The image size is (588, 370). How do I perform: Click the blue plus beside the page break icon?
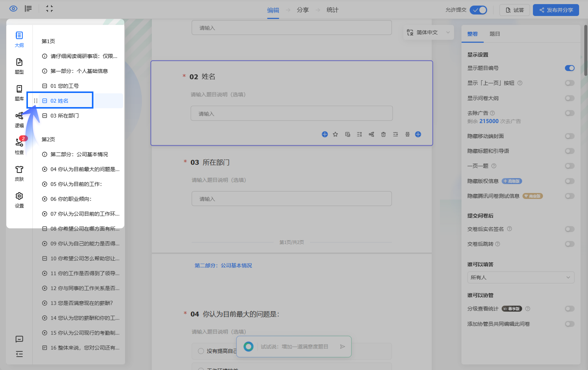pos(418,134)
